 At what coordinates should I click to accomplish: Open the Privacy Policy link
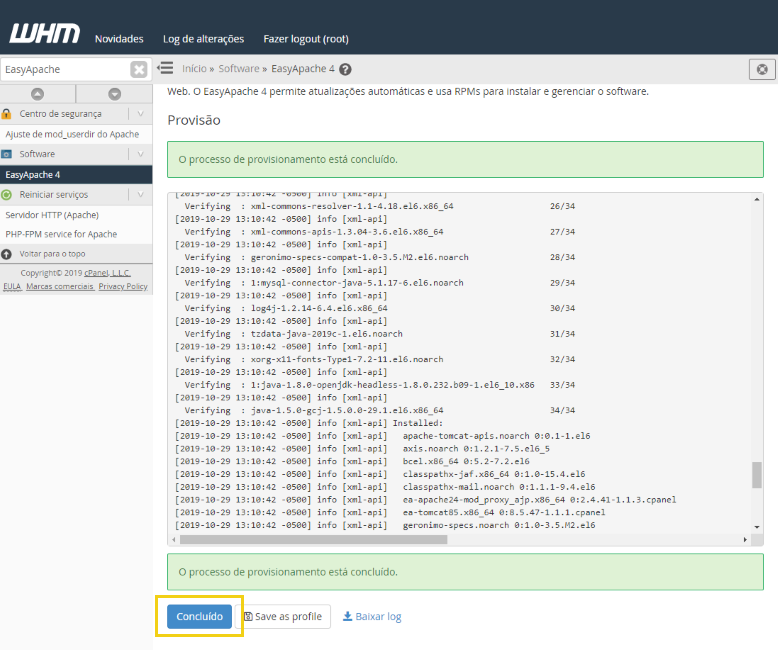click(x=123, y=286)
